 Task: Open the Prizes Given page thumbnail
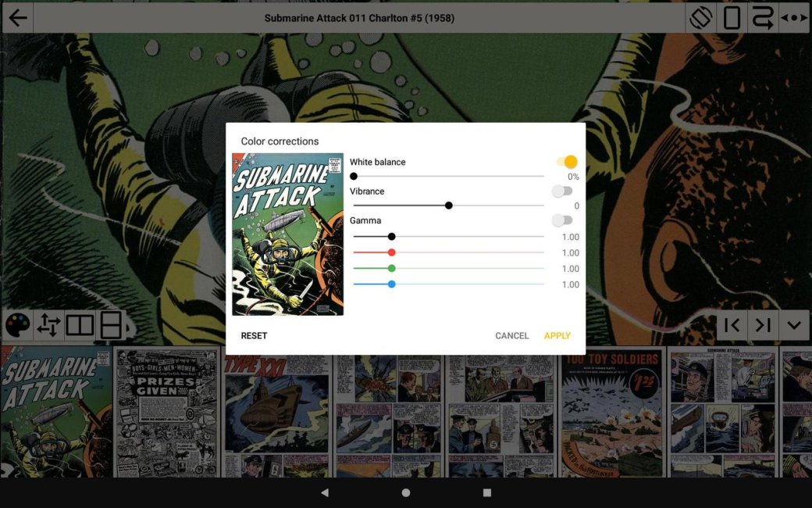[x=166, y=412]
